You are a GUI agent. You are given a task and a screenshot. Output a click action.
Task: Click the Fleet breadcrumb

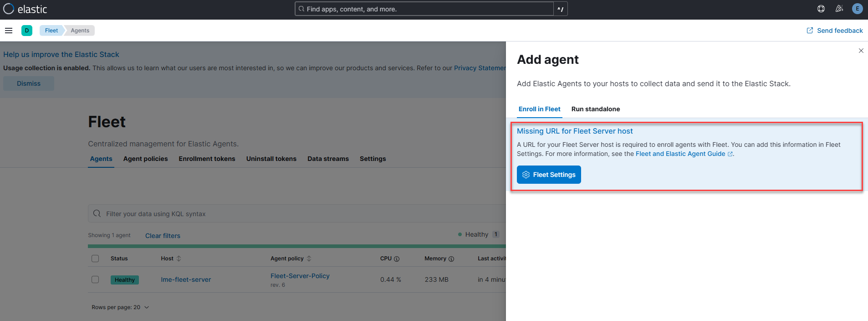tap(51, 31)
